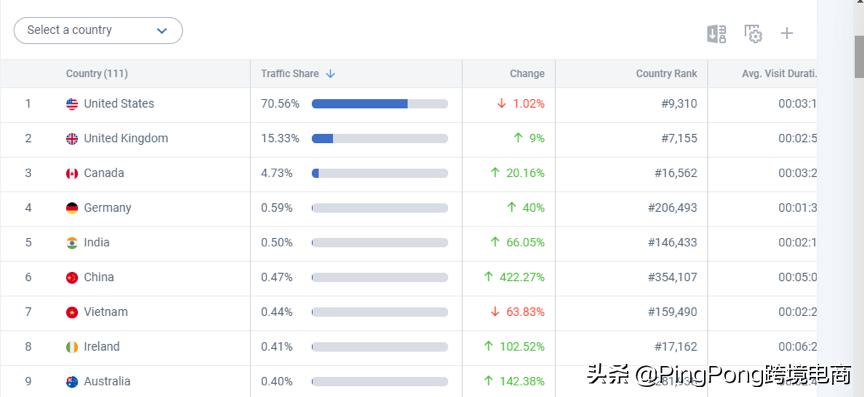
Task: Click the 63.83% change value
Action: pyautogui.click(x=525, y=312)
